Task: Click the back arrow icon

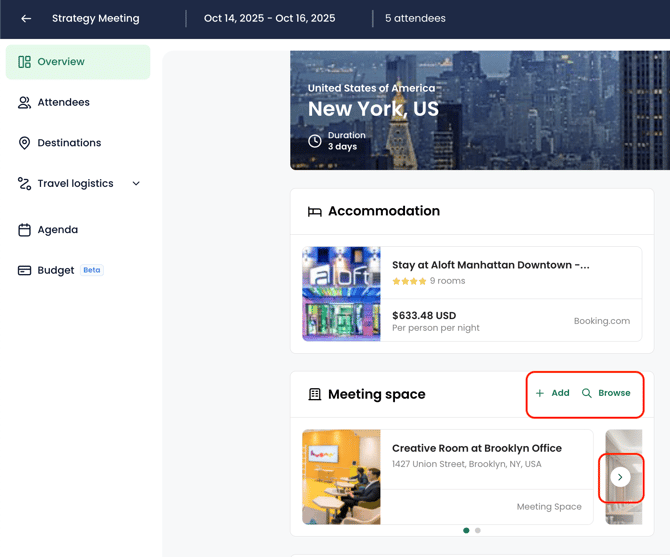Action: point(26,18)
